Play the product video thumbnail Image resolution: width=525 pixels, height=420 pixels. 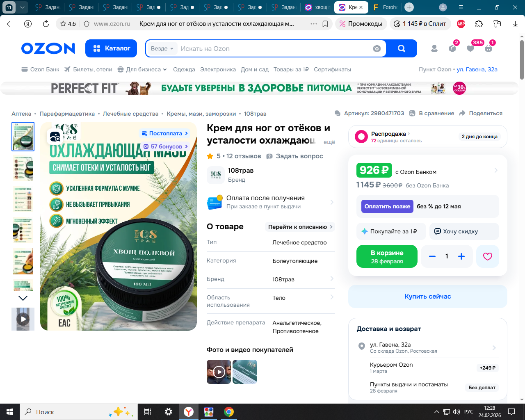click(23, 319)
